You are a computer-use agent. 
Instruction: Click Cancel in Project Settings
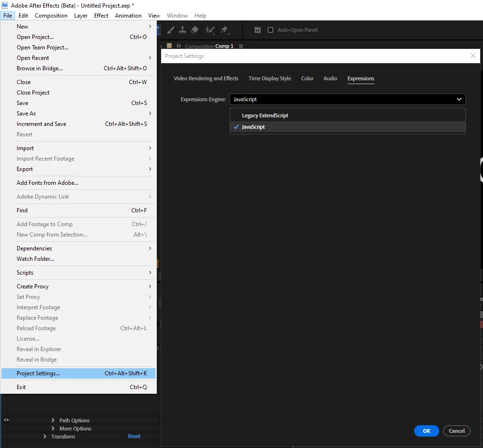[456, 431]
